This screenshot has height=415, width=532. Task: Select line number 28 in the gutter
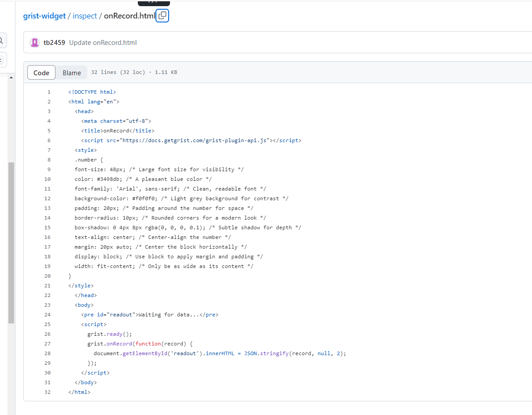tap(48, 353)
